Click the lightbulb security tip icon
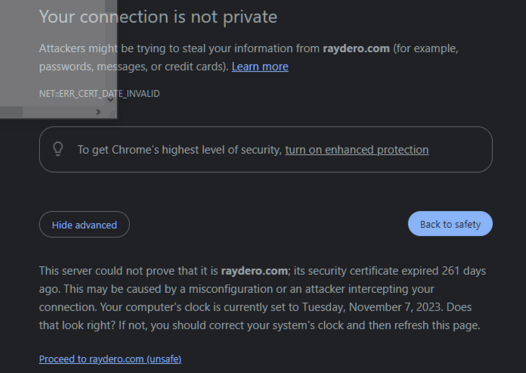 pyautogui.click(x=58, y=149)
